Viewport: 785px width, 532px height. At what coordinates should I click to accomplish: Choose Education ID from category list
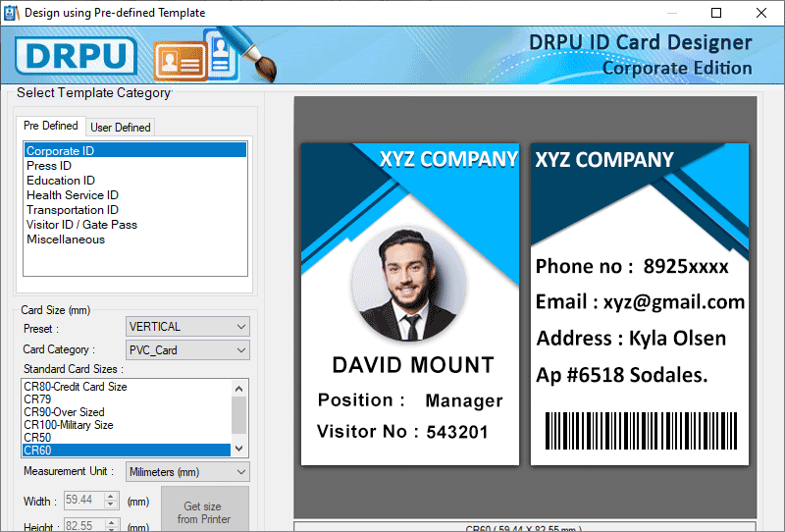tap(135, 181)
